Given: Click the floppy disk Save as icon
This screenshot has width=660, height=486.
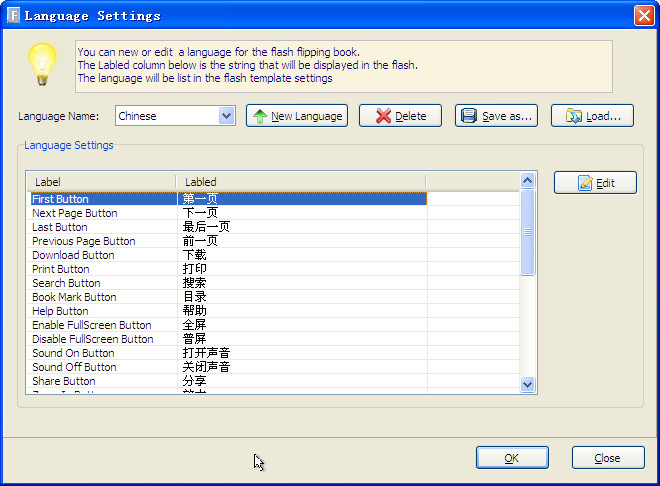Looking at the screenshot, I should pyautogui.click(x=468, y=116).
